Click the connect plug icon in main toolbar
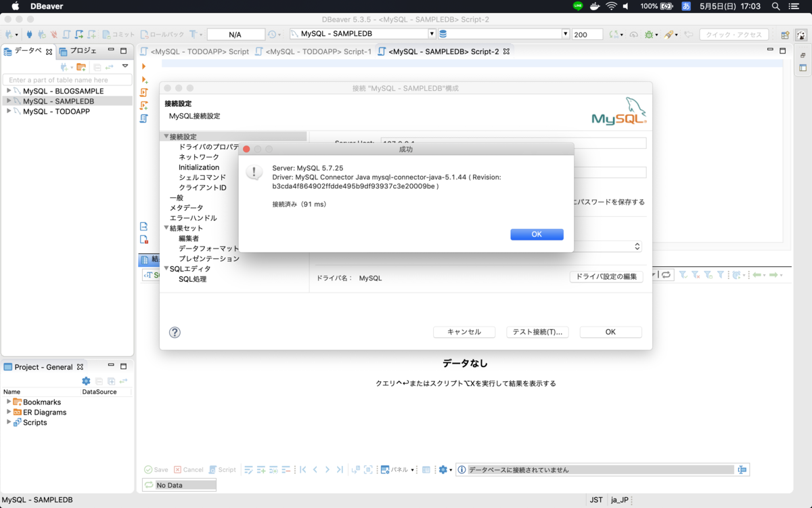 29,34
